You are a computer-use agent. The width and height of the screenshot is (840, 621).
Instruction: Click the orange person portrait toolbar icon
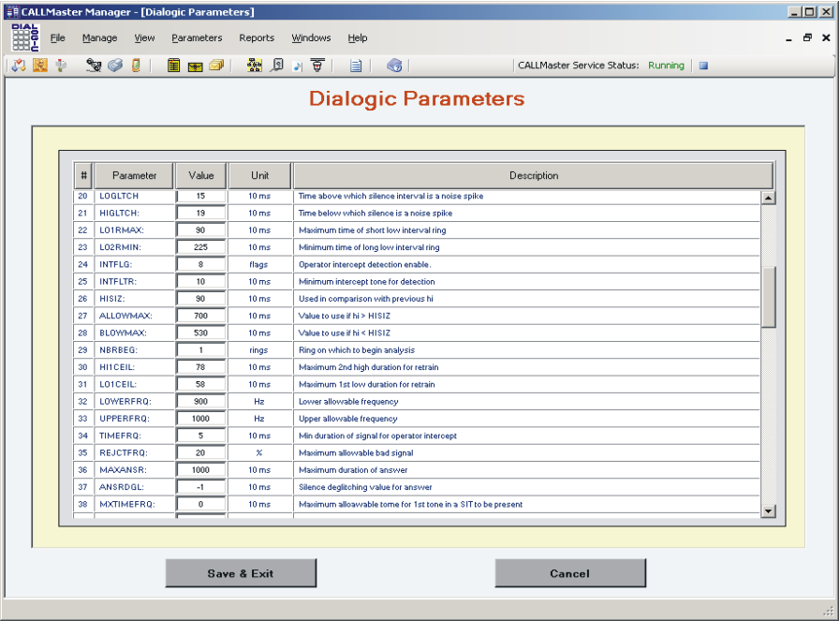[x=40, y=66]
